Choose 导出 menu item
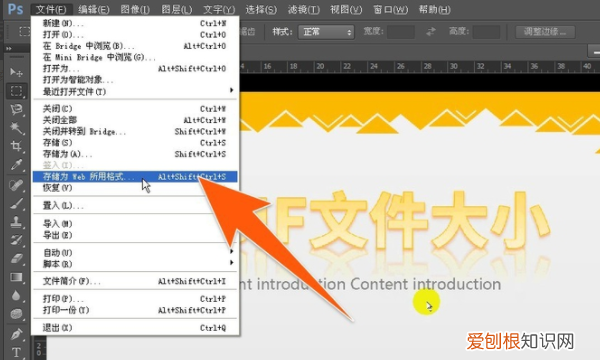Screen dimensions: 600x360 click(135, 235)
